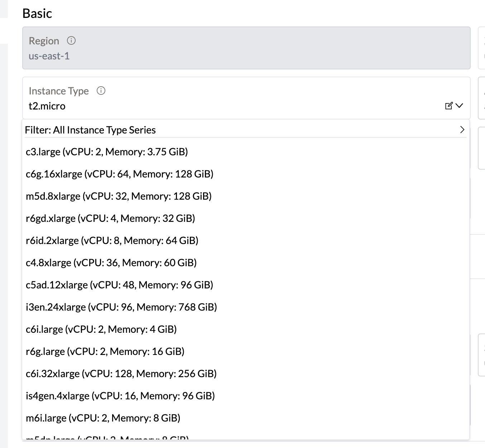Image resolution: width=485 pixels, height=448 pixels.
Task: Select c6i.32xlarge with 128 vCPUs
Action: [121, 373]
